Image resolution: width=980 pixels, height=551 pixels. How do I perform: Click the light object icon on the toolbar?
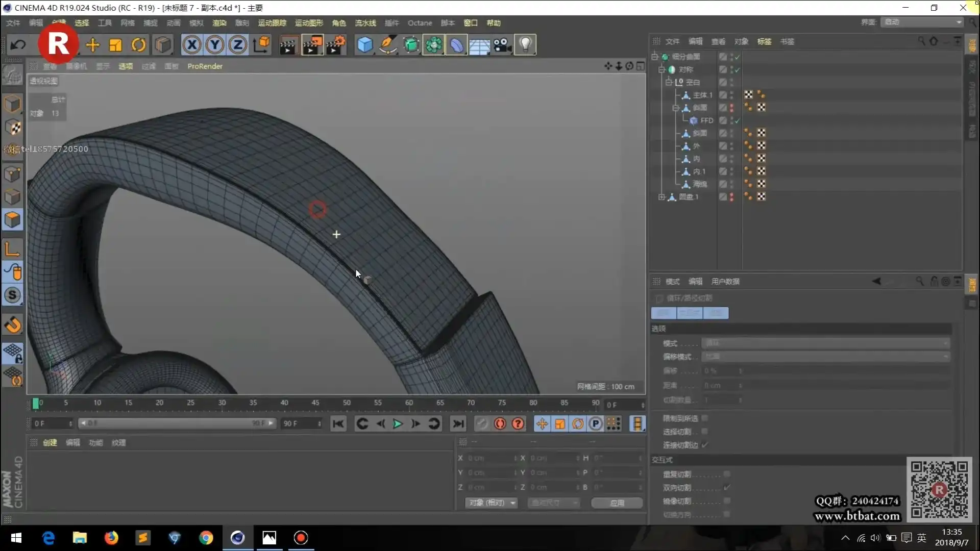point(526,45)
